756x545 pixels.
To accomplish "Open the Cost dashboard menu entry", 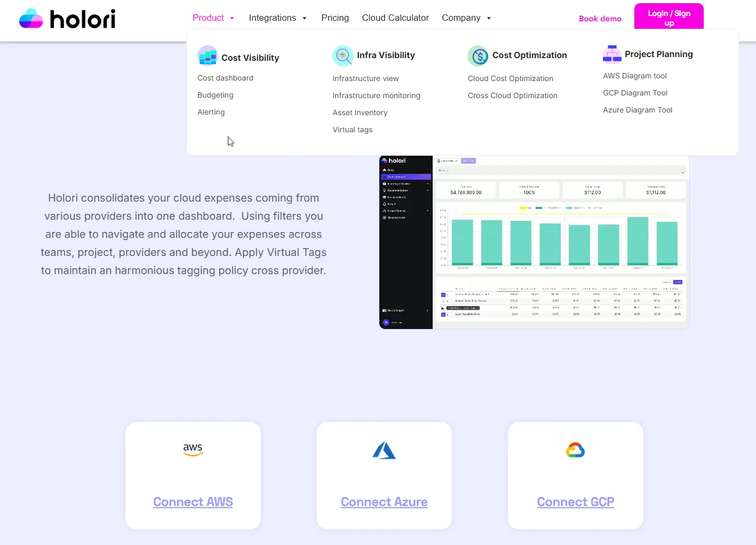I will click(x=225, y=78).
